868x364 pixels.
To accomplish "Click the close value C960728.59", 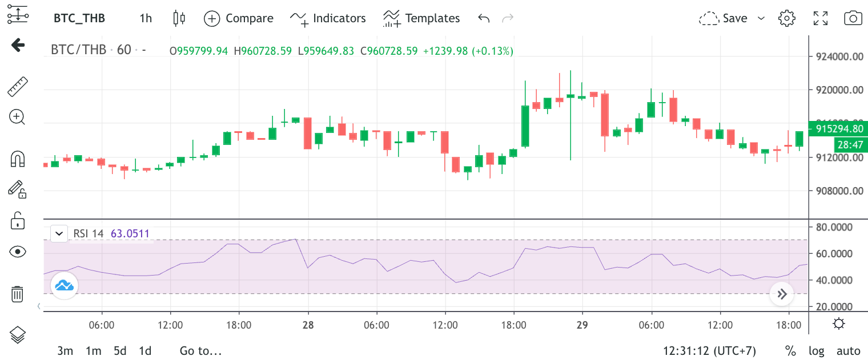I will pyautogui.click(x=389, y=51).
